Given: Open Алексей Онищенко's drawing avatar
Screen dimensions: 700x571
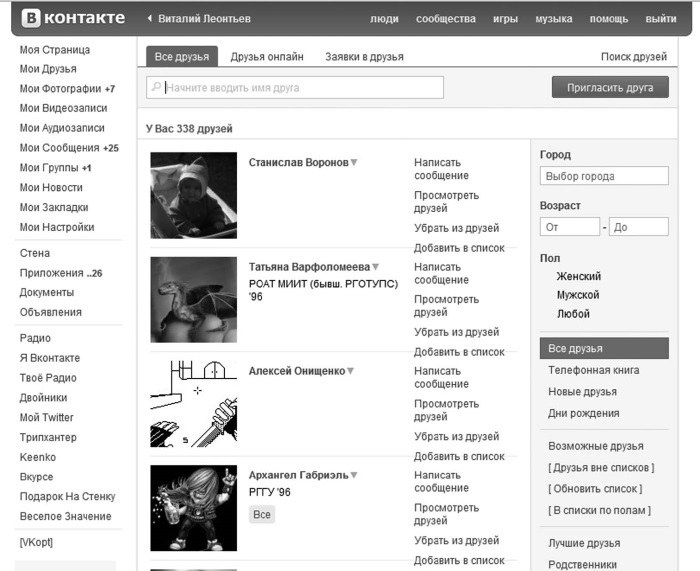Looking at the screenshot, I should tap(194, 404).
